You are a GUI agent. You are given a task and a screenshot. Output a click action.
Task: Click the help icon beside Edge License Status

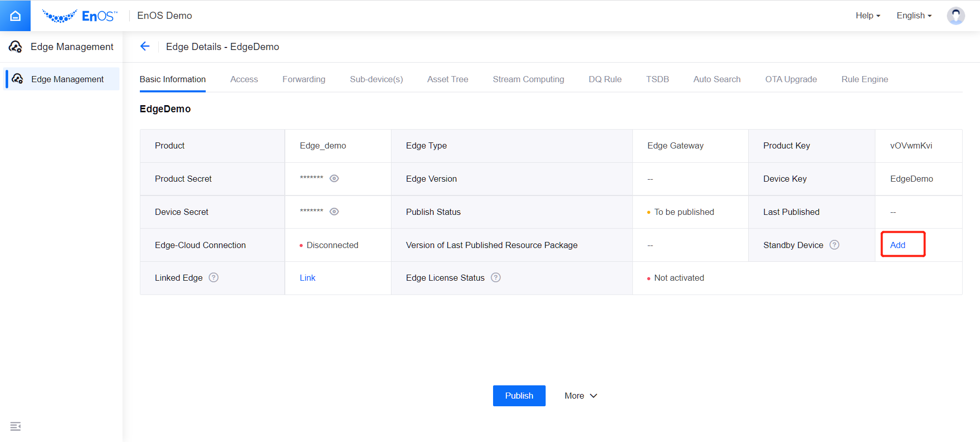tap(496, 278)
